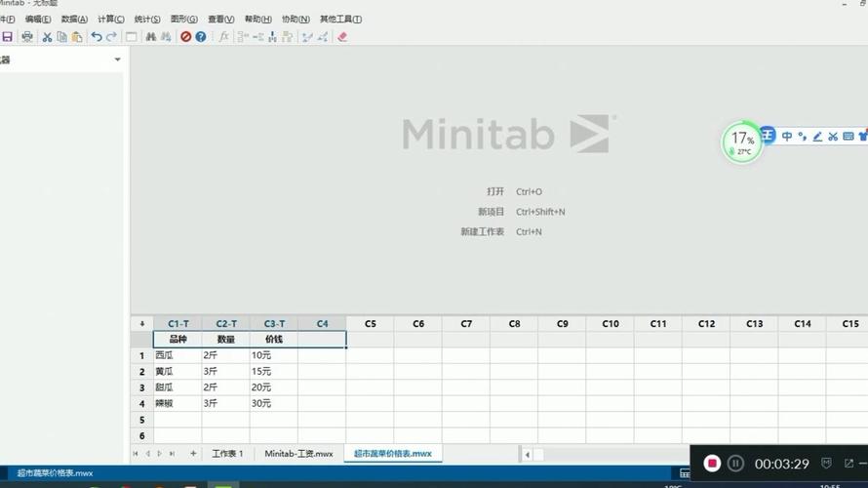Click the horizontal scrollbar left arrow
The height and width of the screenshot is (488, 868).
[527, 454]
